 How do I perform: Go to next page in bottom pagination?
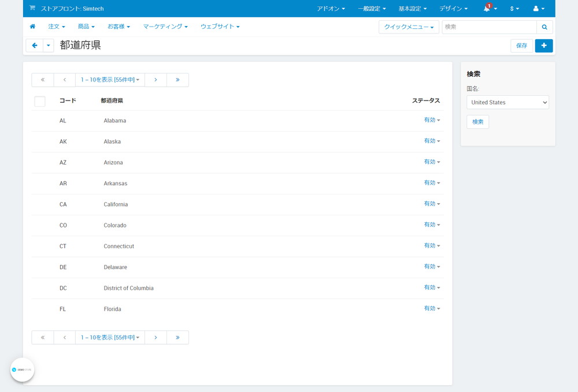[155, 338]
